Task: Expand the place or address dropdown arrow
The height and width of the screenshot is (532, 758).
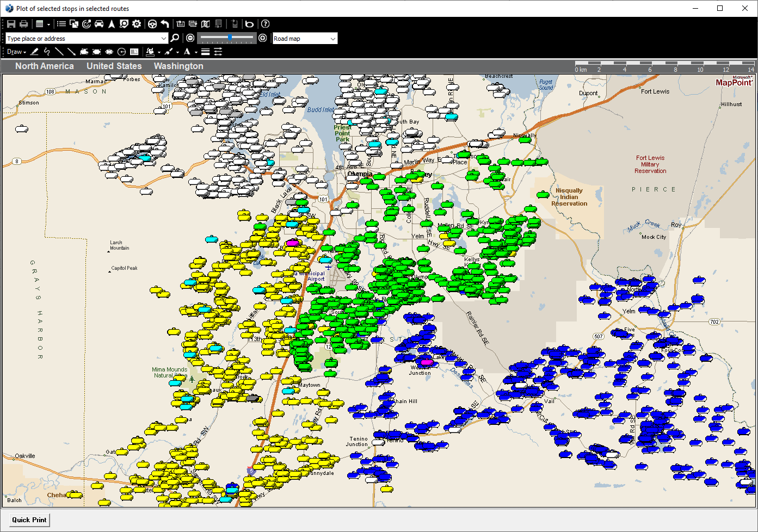Action: pyautogui.click(x=163, y=39)
